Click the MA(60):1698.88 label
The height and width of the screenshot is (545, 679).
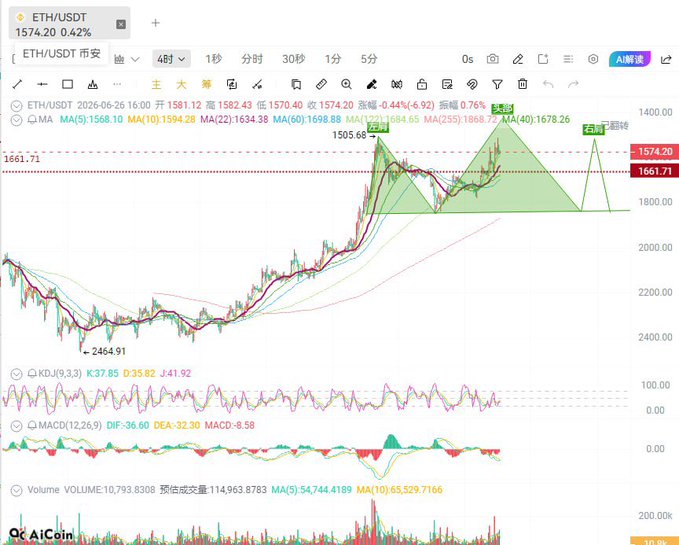click(307, 119)
